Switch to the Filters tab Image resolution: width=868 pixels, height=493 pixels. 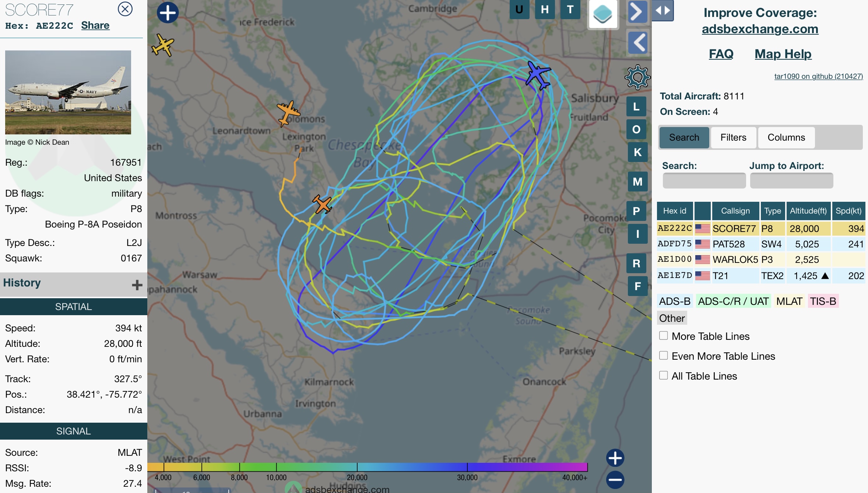pyautogui.click(x=733, y=137)
